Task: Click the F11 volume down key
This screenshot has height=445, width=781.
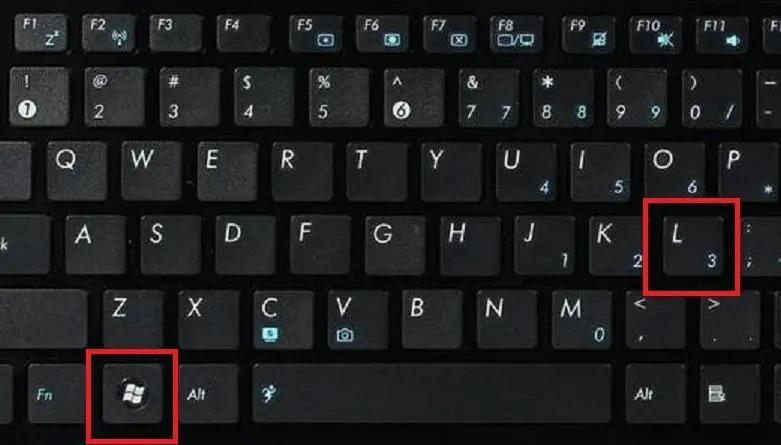Action: [722, 34]
